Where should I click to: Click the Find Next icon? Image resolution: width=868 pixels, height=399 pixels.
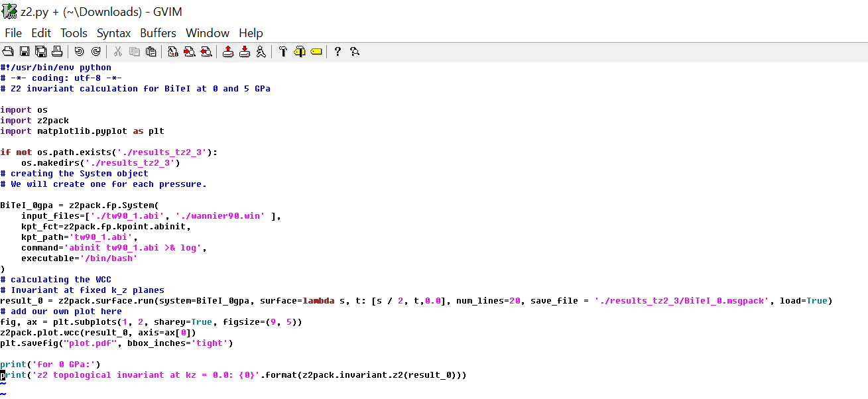[190, 52]
